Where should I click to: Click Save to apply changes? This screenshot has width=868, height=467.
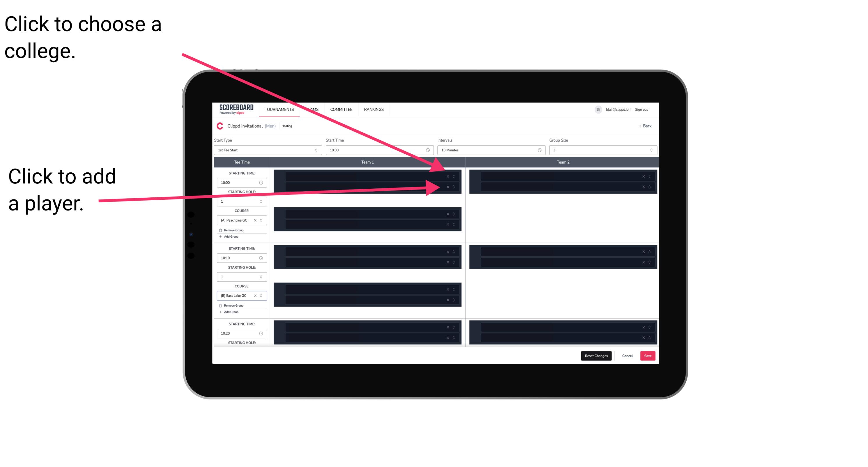(x=648, y=355)
